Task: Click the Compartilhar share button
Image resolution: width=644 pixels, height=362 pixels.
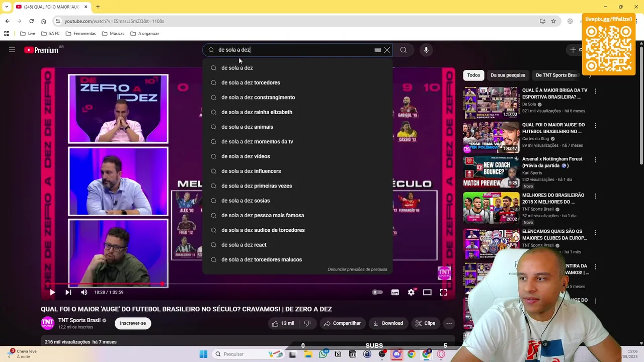Action: pyautogui.click(x=342, y=323)
